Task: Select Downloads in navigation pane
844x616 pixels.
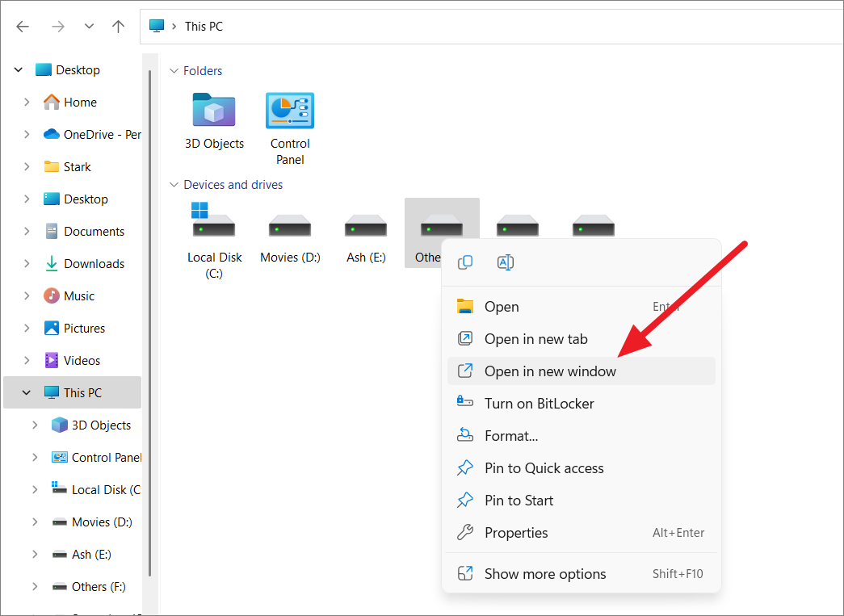Action: point(84,264)
